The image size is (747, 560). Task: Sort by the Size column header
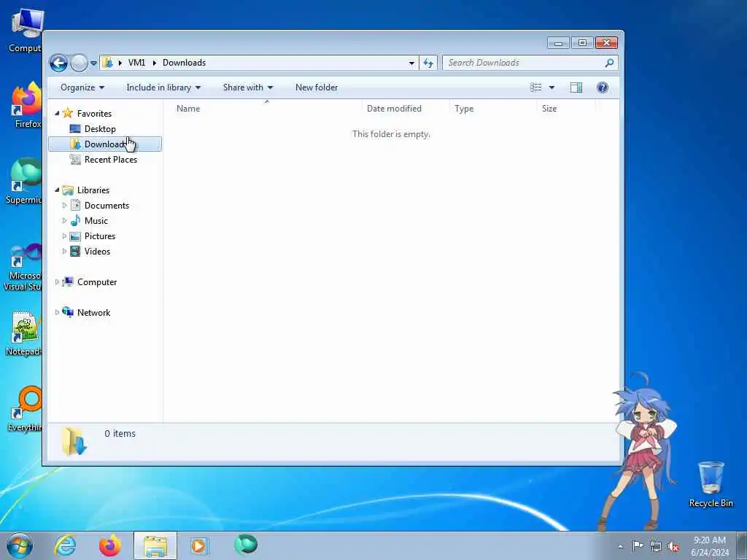click(549, 109)
